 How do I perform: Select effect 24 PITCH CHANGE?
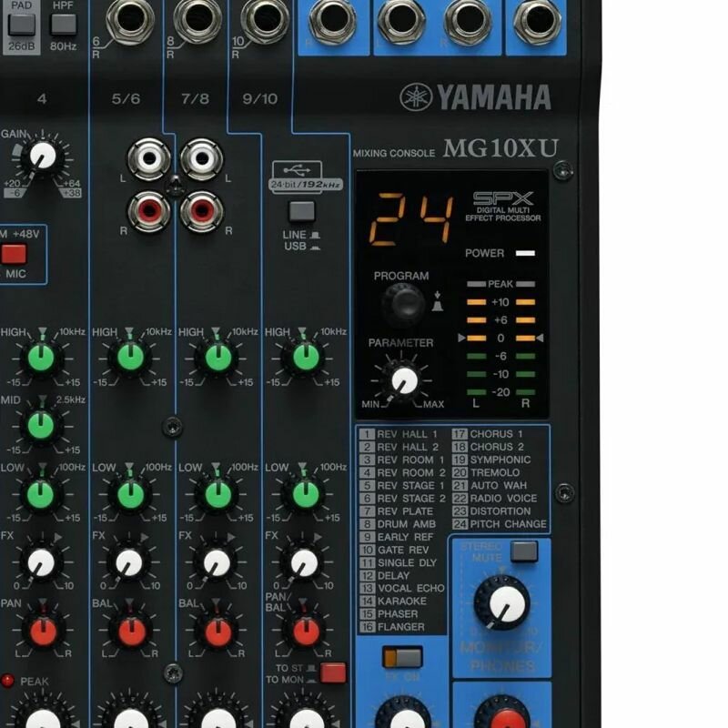pos(500,524)
